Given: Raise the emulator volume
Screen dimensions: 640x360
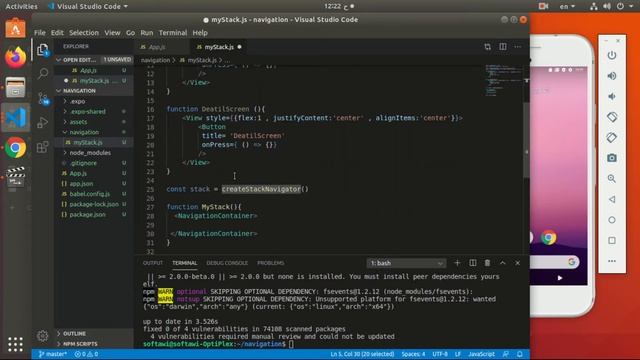Looking at the screenshot, I should (x=611, y=76).
